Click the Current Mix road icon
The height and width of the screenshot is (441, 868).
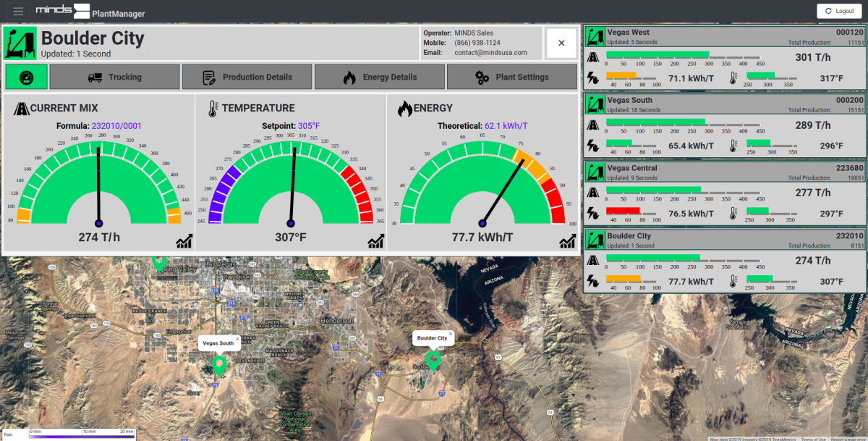pyautogui.click(x=20, y=109)
